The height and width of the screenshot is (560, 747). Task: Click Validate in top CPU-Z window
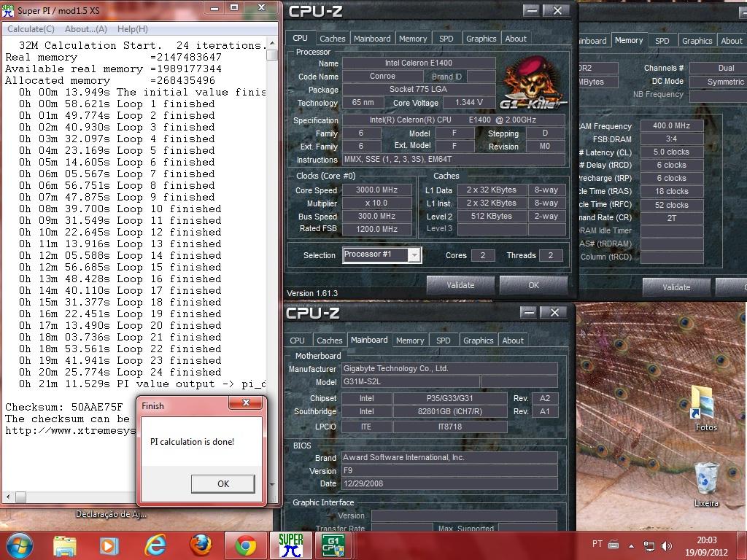point(460,285)
